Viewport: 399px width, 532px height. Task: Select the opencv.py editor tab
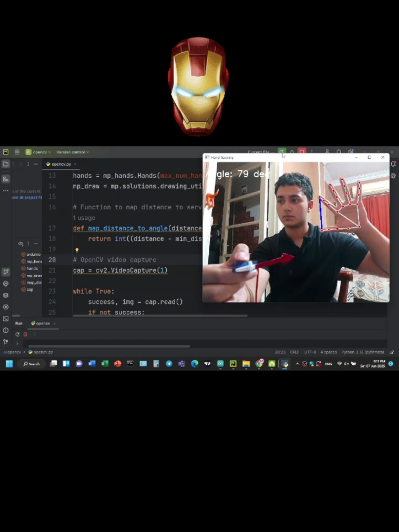pyautogui.click(x=59, y=164)
